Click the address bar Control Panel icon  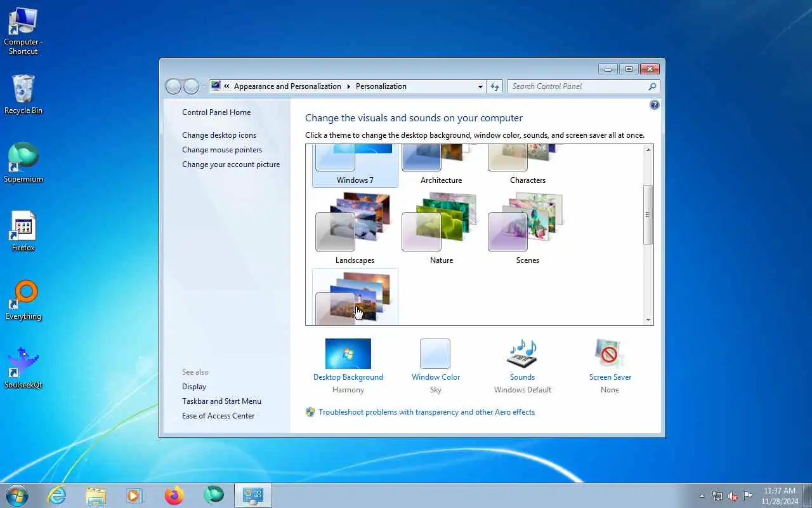tap(215, 86)
